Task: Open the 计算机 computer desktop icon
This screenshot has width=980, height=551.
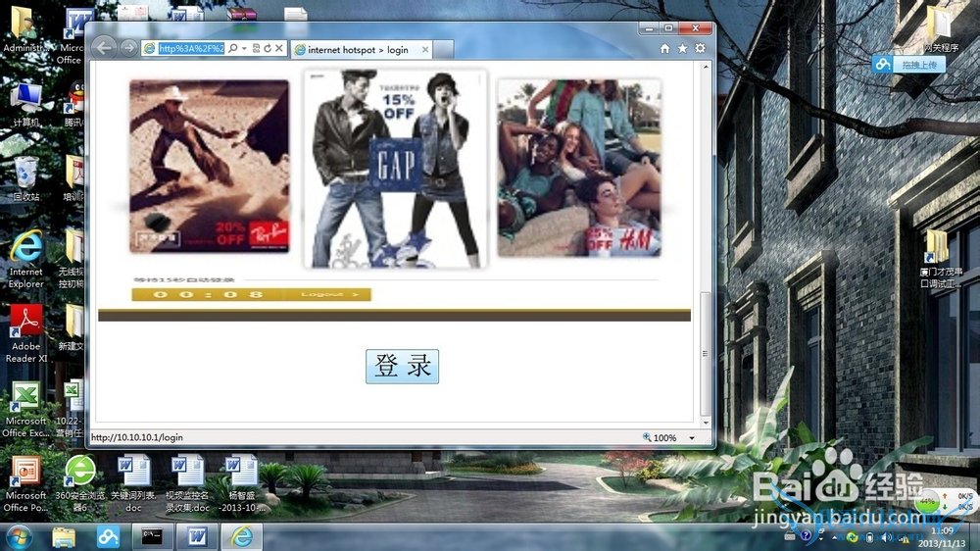Action: (26, 104)
